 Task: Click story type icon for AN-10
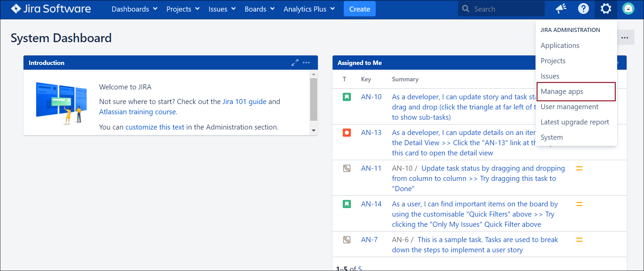coord(347,97)
